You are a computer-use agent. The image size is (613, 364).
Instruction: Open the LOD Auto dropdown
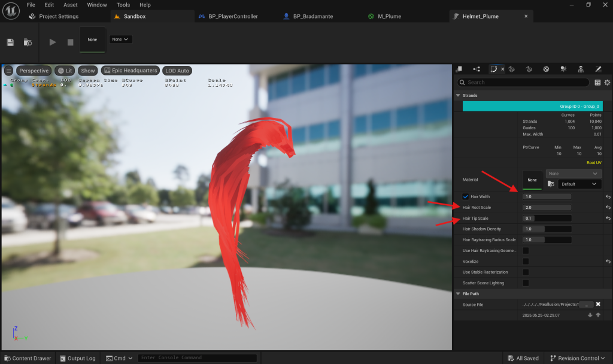coord(177,71)
